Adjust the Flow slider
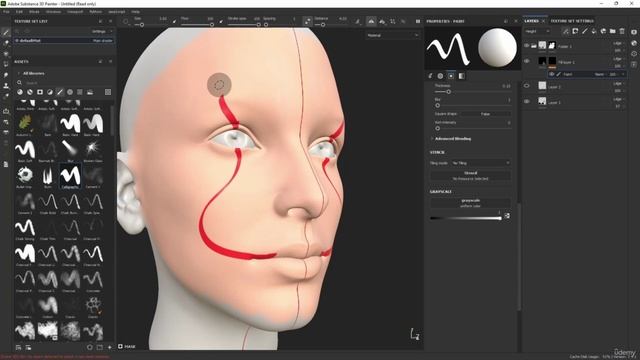The image size is (640, 360). pos(197,25)
